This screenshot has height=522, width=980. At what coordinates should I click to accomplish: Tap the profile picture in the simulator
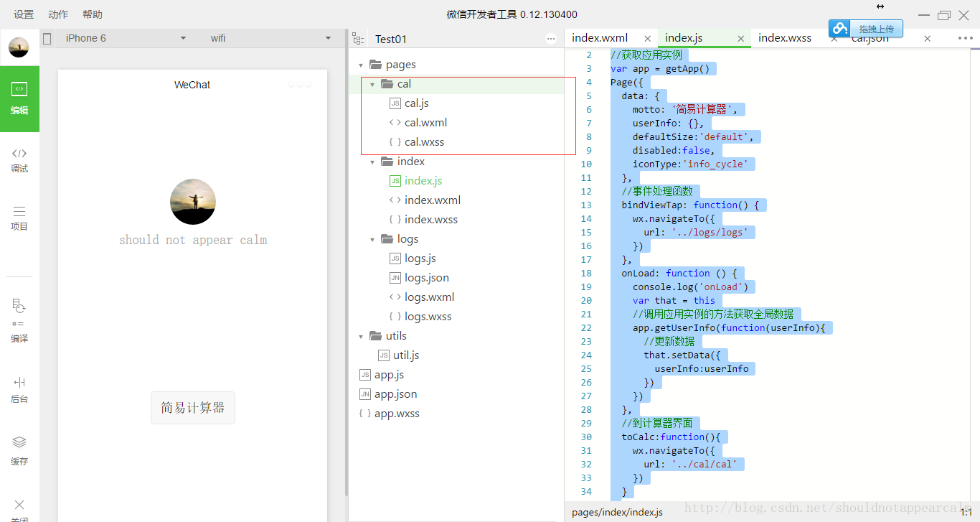click(x=193, y=202)
